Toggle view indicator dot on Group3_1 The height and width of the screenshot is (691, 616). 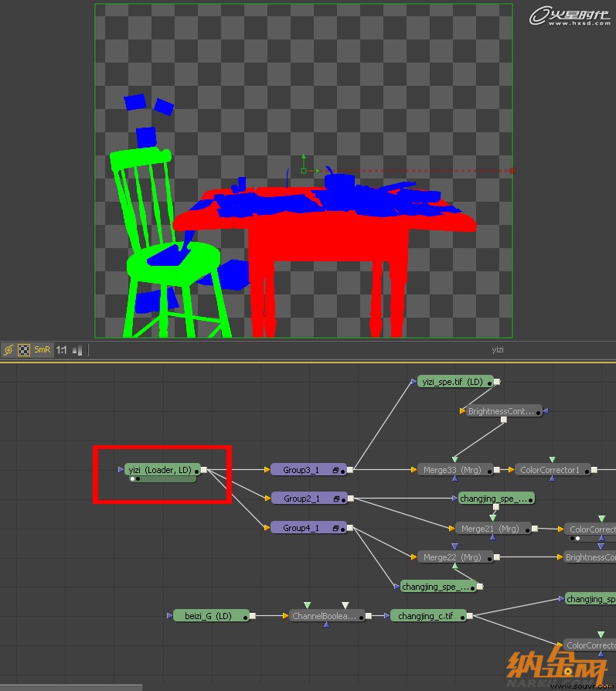[x=343, y=471]
